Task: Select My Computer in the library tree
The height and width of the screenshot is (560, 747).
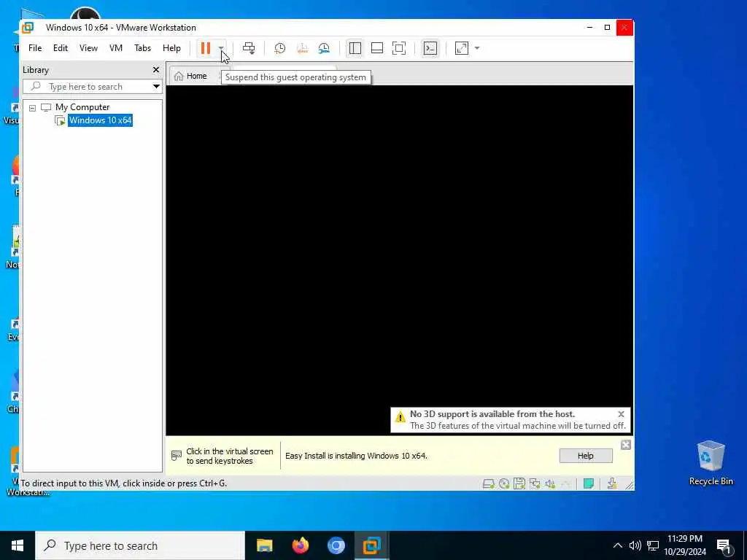Action: (82, 107)
